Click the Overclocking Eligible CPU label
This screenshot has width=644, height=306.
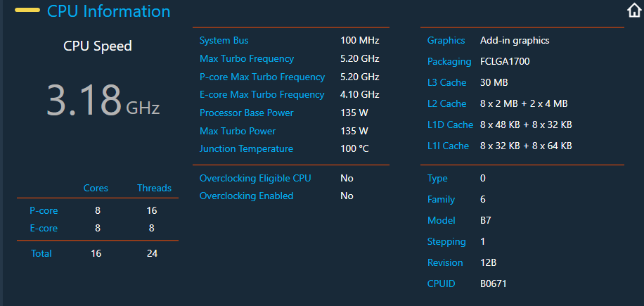[x=255, y=178]
